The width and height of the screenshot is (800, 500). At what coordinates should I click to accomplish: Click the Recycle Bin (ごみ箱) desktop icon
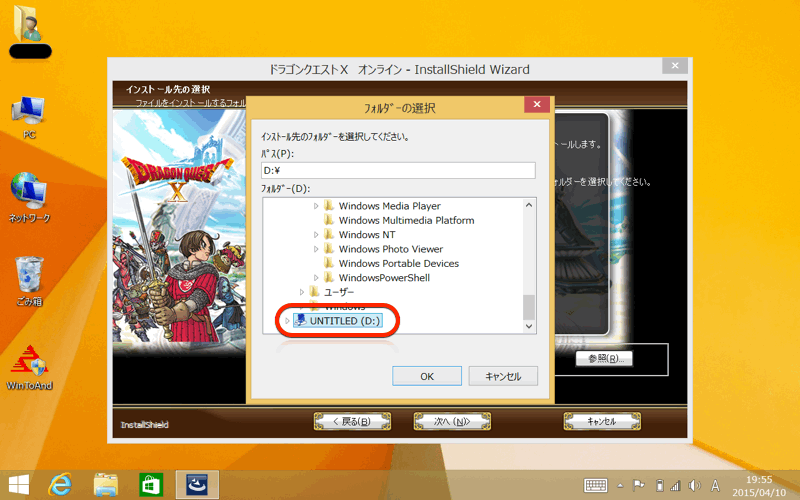[x=29, y=277]
